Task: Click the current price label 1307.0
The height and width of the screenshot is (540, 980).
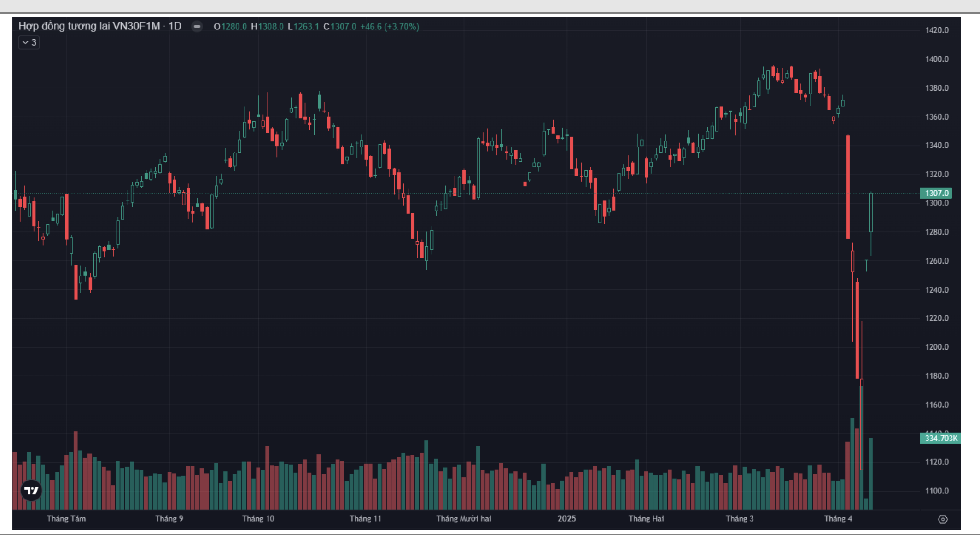Action: (x=937, y=193)
